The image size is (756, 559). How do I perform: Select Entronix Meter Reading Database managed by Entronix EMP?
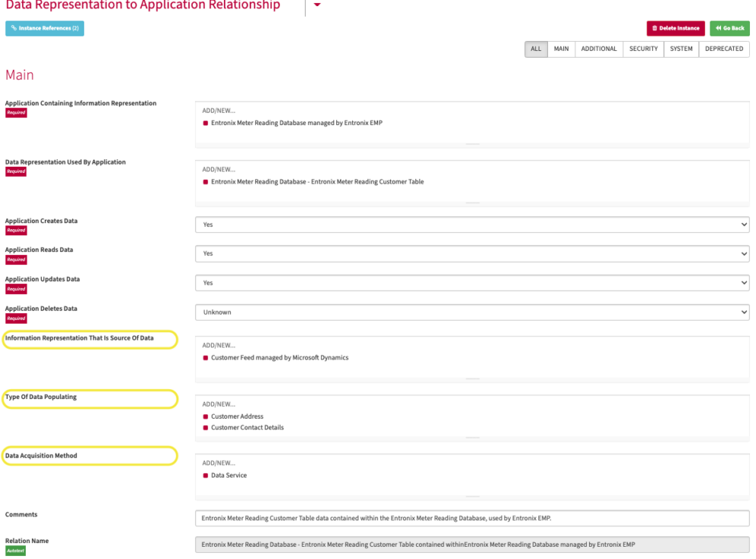tap(296, 123)
